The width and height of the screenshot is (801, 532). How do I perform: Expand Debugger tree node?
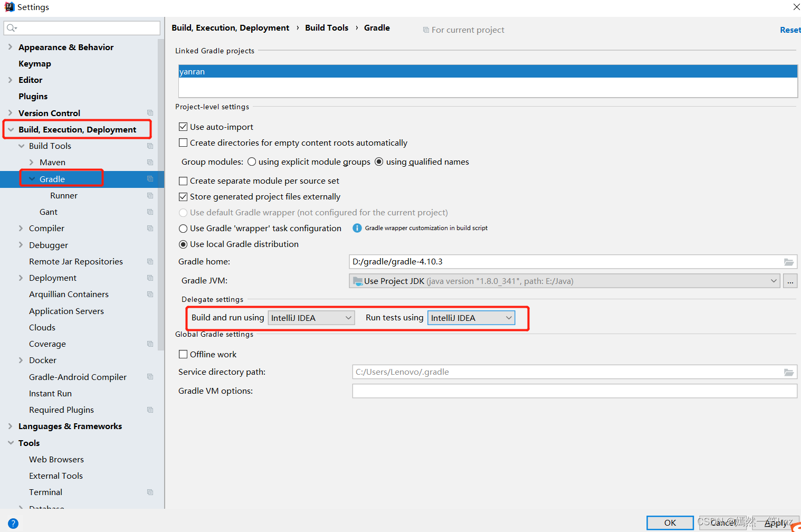(21, 244)
